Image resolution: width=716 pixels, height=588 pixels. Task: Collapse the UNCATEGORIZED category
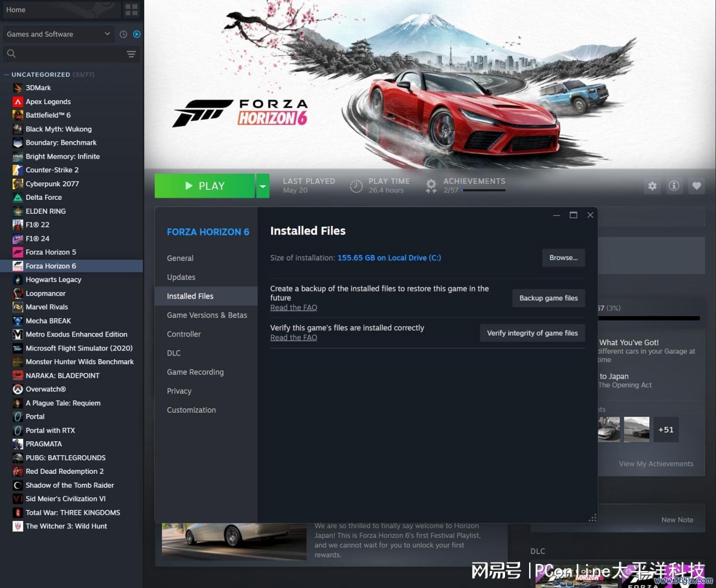[7, 75]
